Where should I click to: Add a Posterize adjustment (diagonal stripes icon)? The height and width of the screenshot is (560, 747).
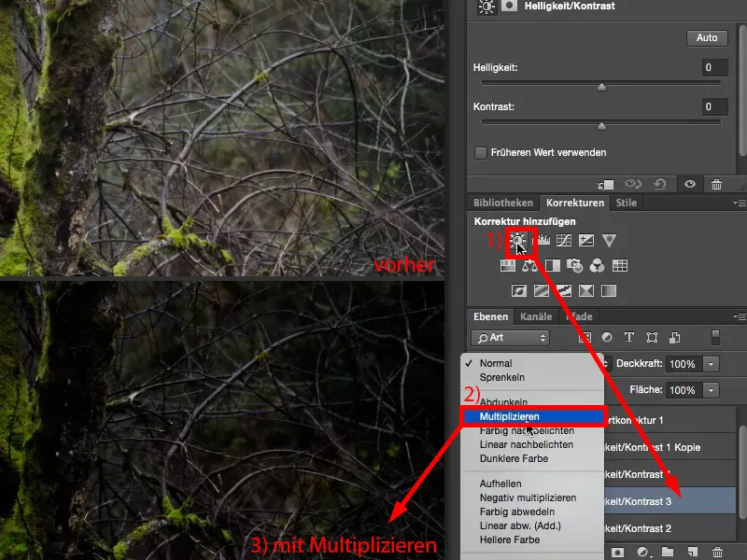click(x=542, y=290)
